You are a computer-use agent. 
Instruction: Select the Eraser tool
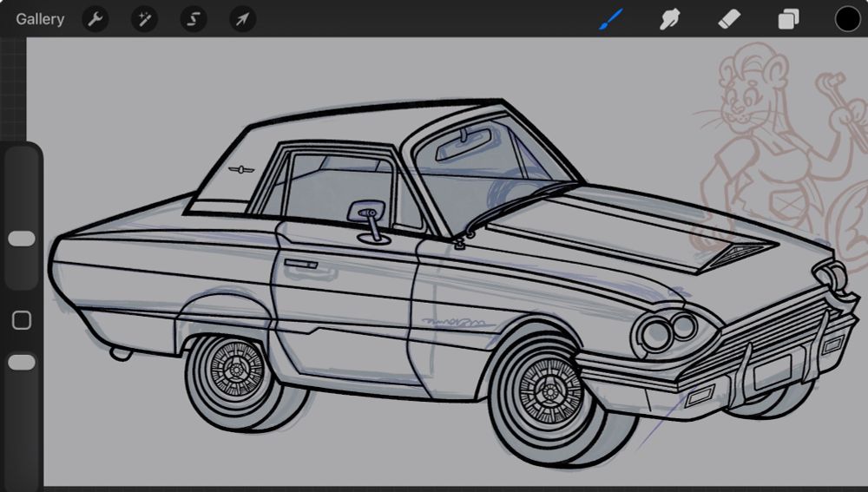coord(729,19)
